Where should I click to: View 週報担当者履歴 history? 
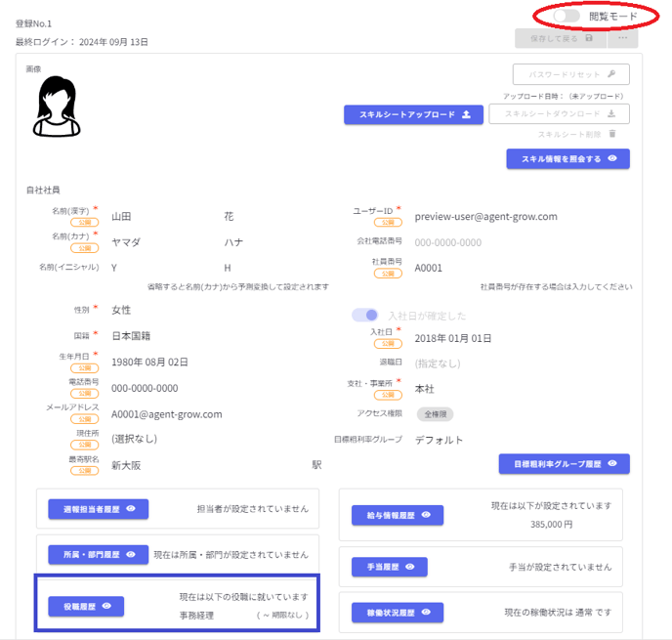tap(98, 509)
